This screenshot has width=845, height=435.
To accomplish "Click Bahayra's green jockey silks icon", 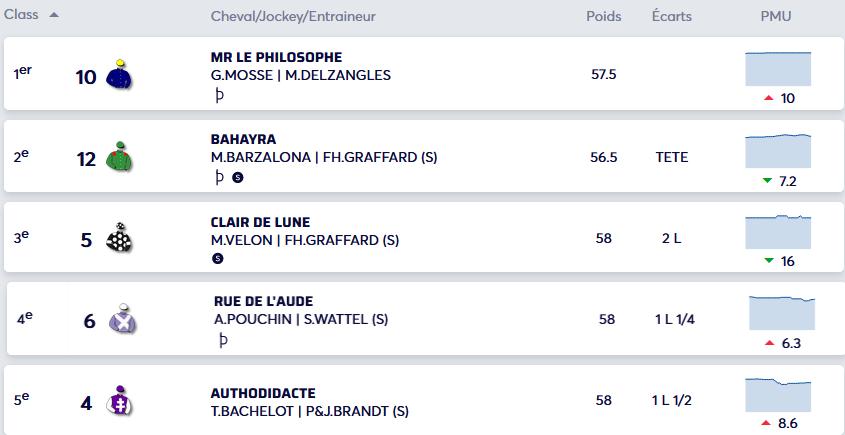I will (x=119, y=156).
